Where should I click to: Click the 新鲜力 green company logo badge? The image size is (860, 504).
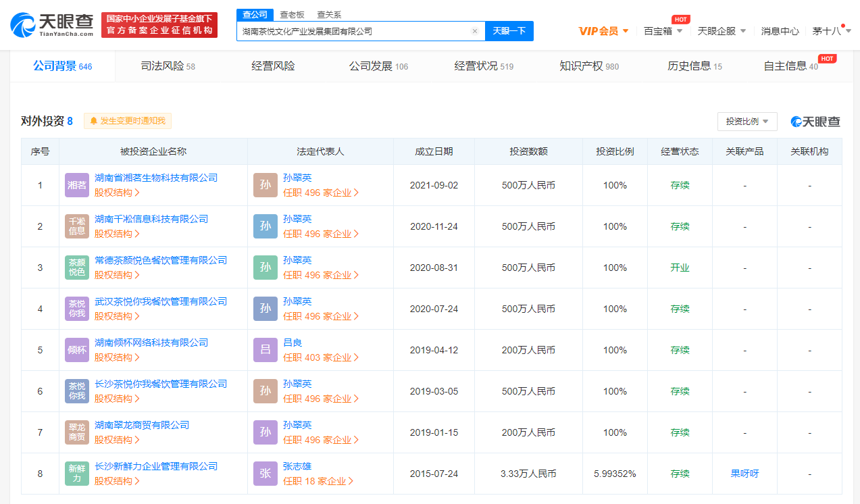pos(76,474)
